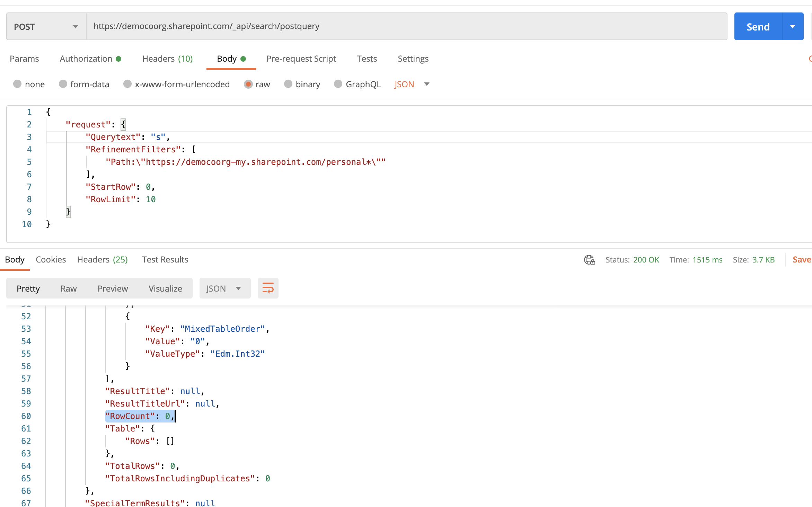Open the JSON format dropdown in response toolbar
This screenshot has height=507, width=812.
(224, 288)
